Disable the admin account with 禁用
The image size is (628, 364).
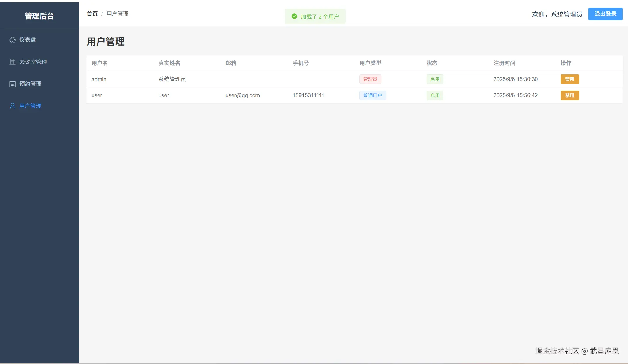tap(569, 79)
